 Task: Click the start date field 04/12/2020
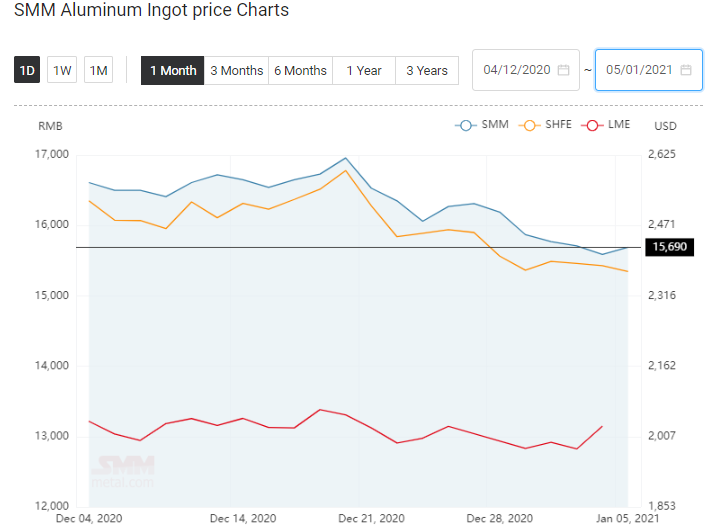tap(526, 70)
